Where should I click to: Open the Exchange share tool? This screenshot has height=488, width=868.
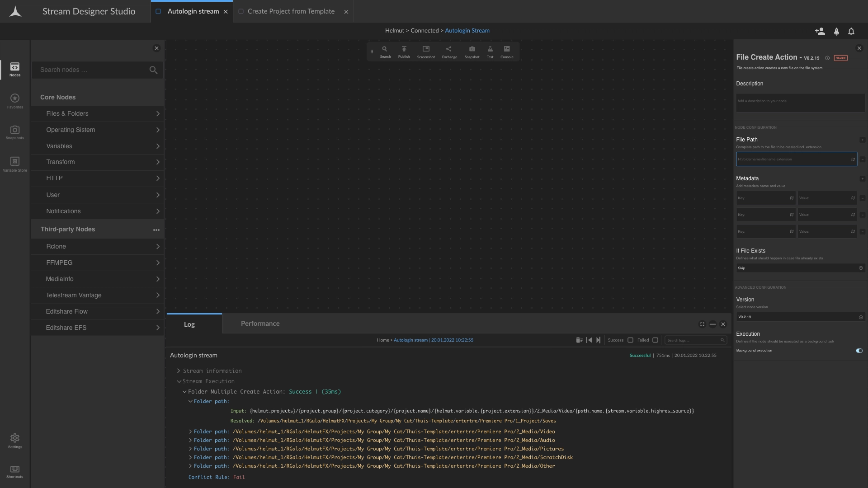tap(449, 52)
